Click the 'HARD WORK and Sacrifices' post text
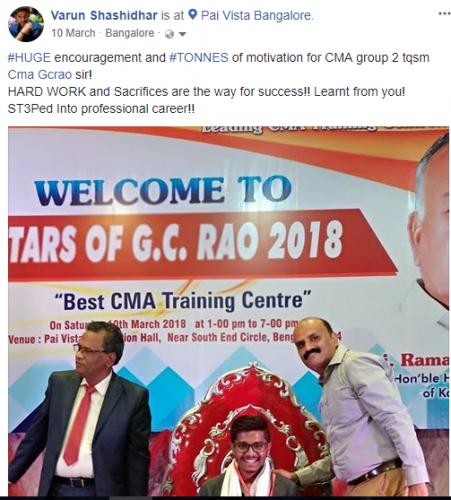Viewport: 451px width, 500px height. coord(88,92)
